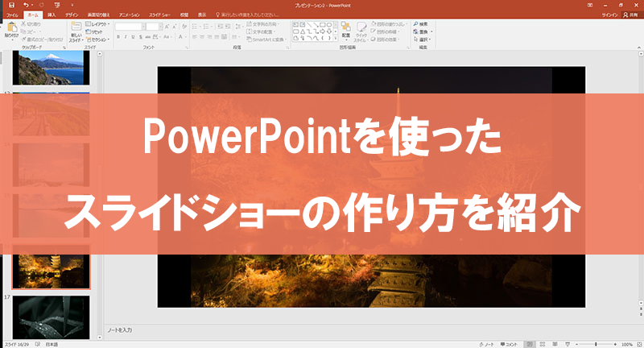Click the New Slide (新しいスライド) icon
This screenshot has height=348, width=644.
[76, 27]
